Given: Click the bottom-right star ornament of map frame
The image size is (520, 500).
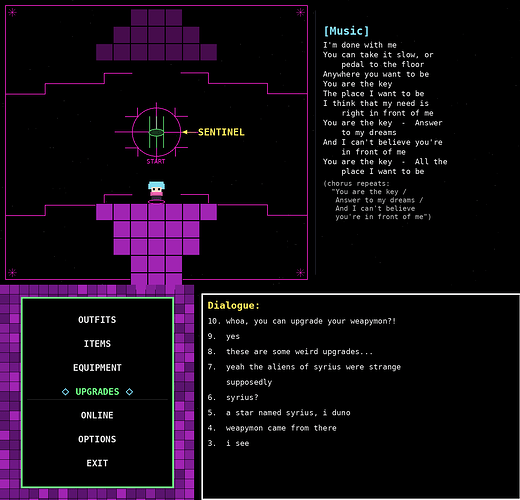Looking at the screenshot, I should 300,273.
